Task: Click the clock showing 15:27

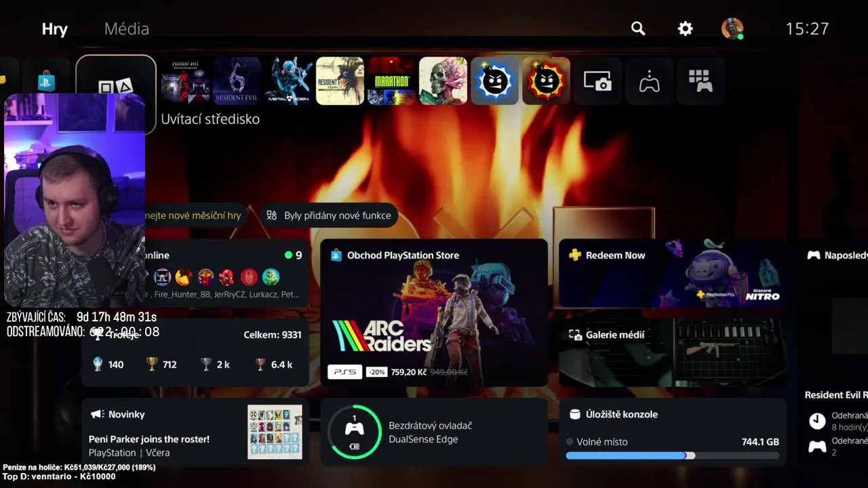Action: pos(807,28)
